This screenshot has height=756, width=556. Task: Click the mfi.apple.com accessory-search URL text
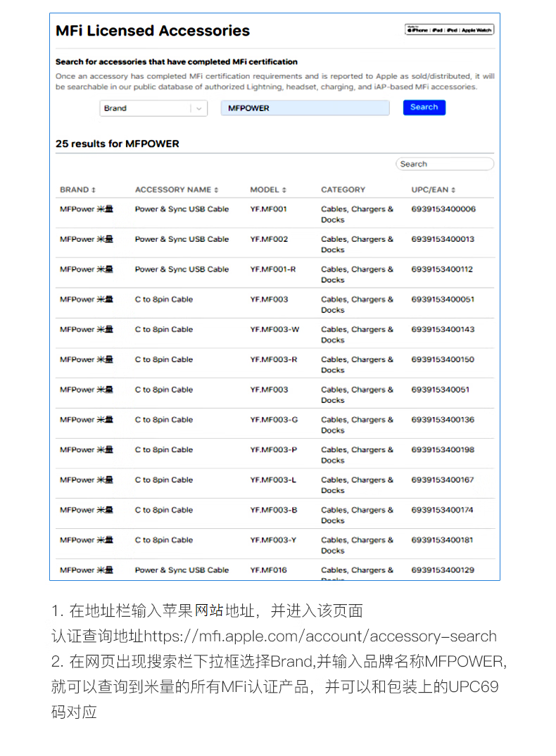320,636
